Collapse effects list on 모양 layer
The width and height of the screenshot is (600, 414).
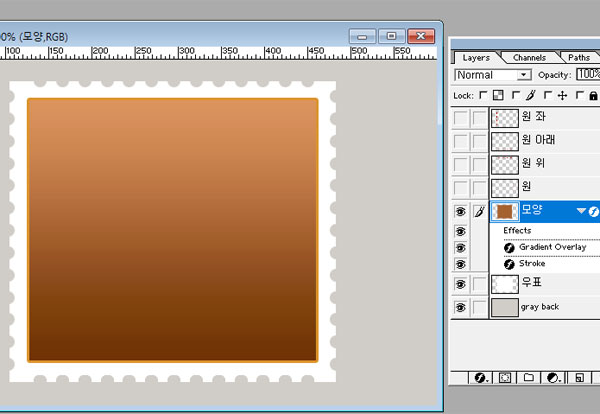tap(581, 210)
